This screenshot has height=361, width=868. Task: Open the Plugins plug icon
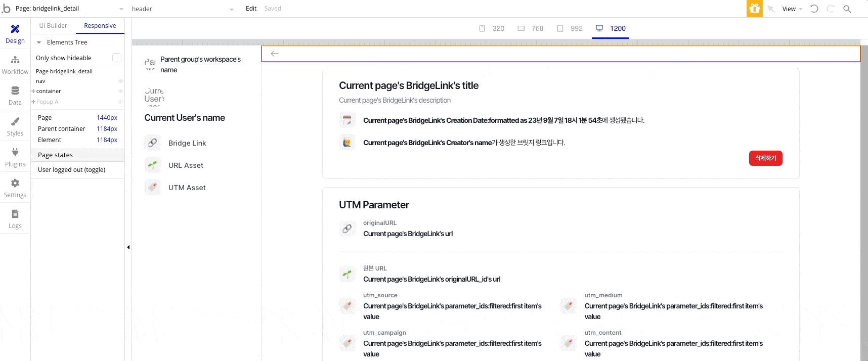(x=15, y=152)
